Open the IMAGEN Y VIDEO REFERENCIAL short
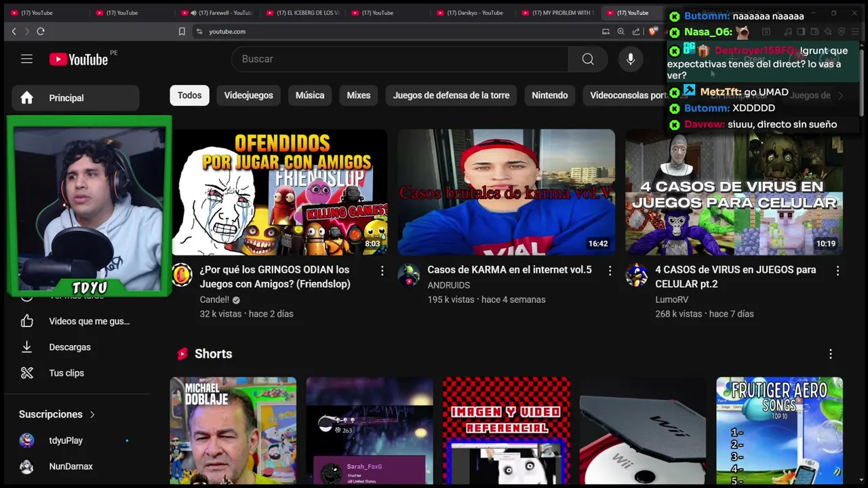This screenshot has height=488, width=868. pyautogui.click(x=506, y=431)
